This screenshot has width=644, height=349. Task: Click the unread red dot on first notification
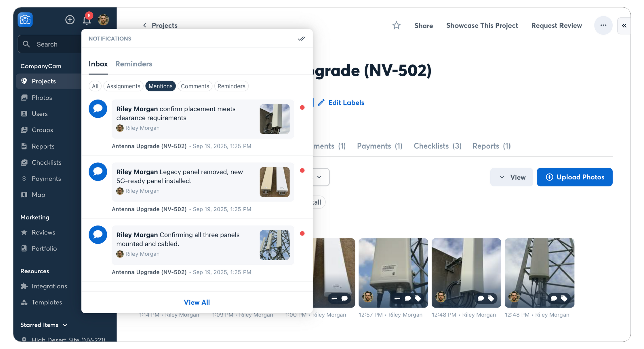point(302,108)
